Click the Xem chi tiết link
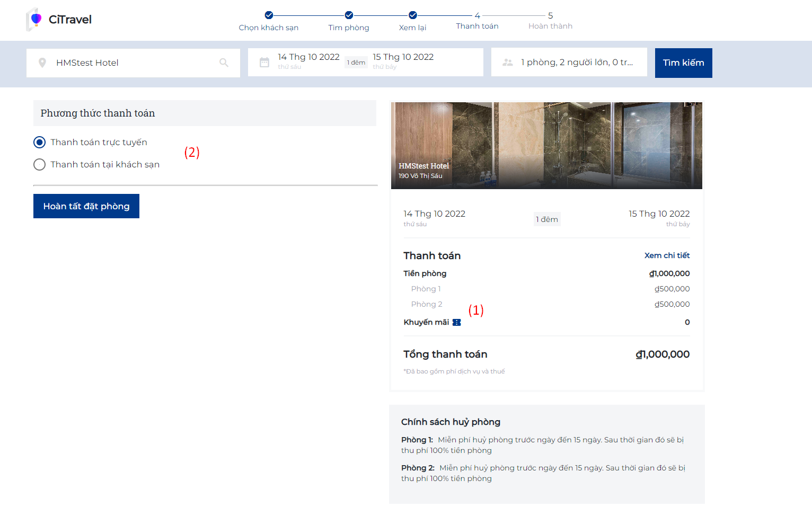Screen dimensions: 812x516 [x=666, y=255]
